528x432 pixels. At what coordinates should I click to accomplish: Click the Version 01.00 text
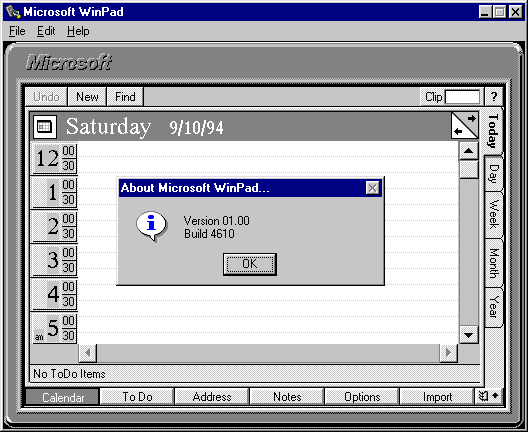(x=217, y=221)
